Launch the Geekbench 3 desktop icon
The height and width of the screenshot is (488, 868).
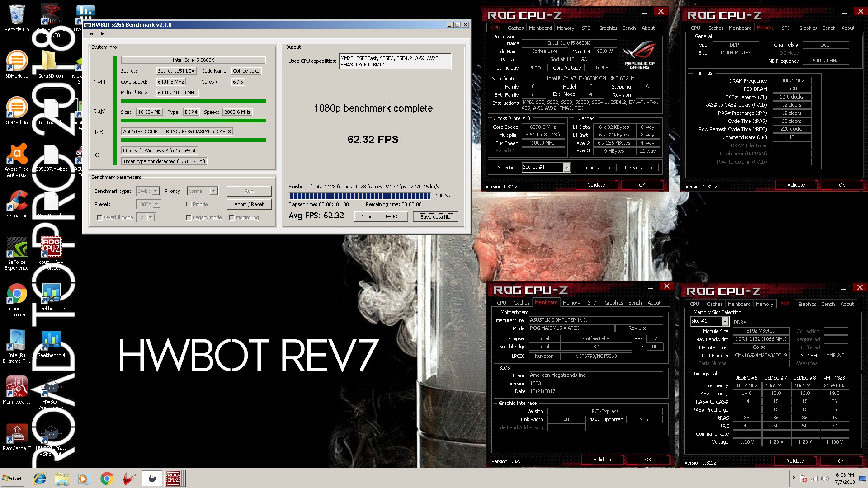pyautogui.click(x=51, y=297)
